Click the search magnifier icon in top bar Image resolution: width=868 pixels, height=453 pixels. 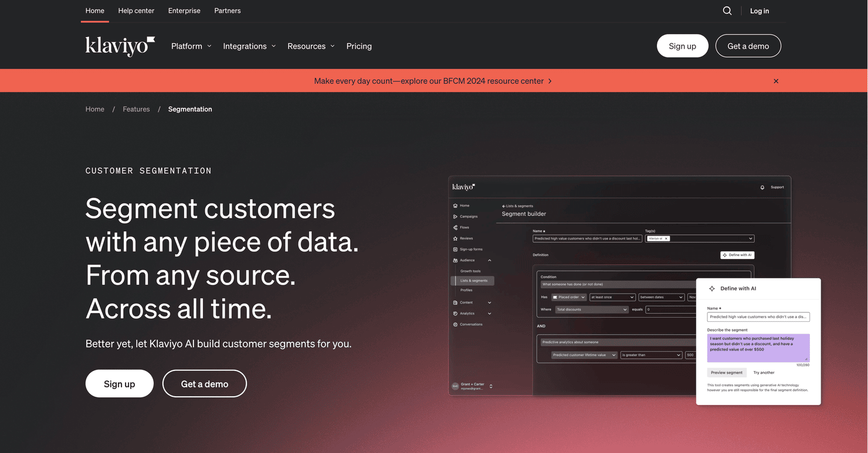pos(727,11)
